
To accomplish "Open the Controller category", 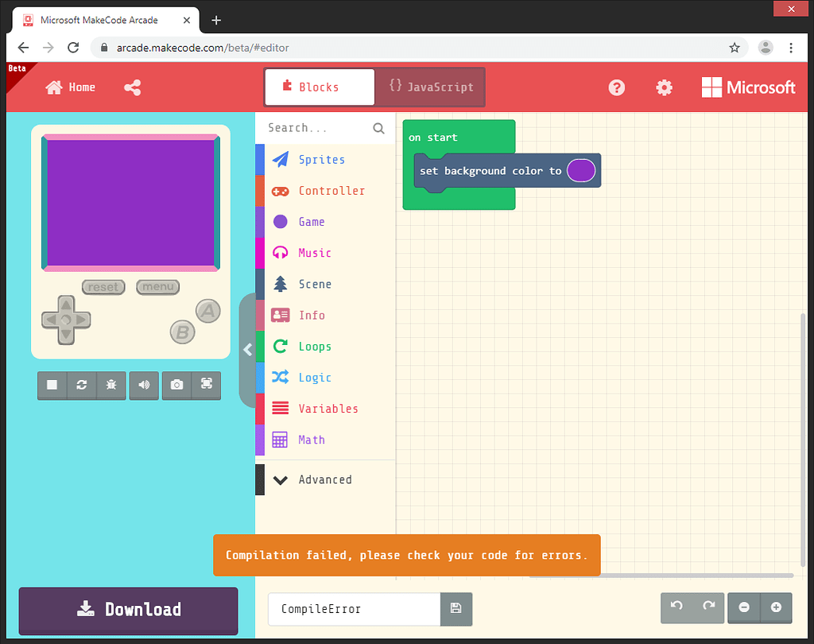I will pyautogui.click(x=325, y=191).
